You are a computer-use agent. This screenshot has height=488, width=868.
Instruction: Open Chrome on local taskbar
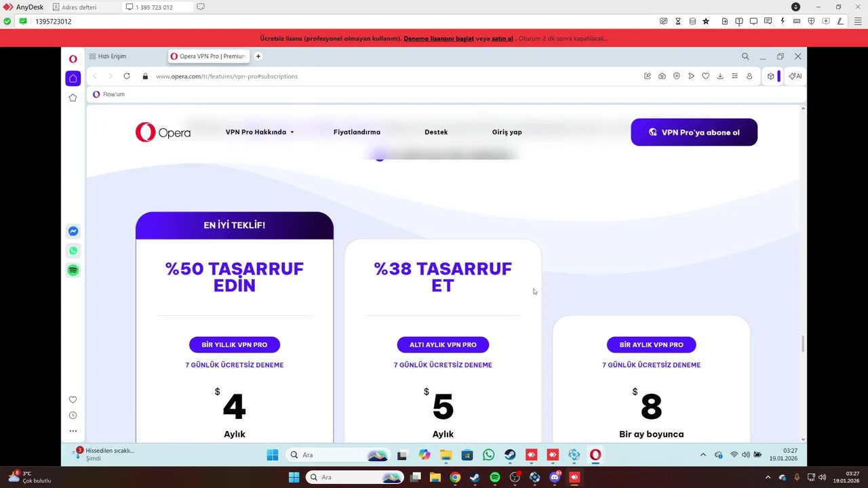455,477
